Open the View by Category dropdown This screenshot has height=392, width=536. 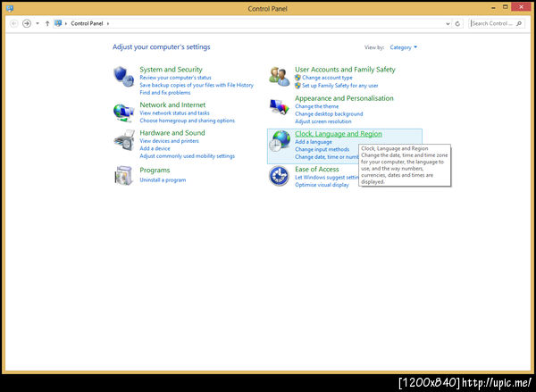(404, 47)
